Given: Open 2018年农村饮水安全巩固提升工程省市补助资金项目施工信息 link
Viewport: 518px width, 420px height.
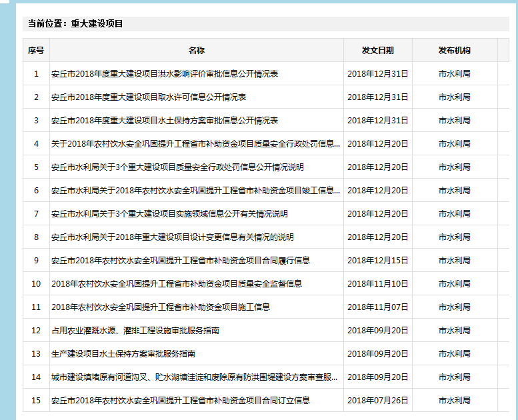Looking at the screenshot, I should point(161,307).
